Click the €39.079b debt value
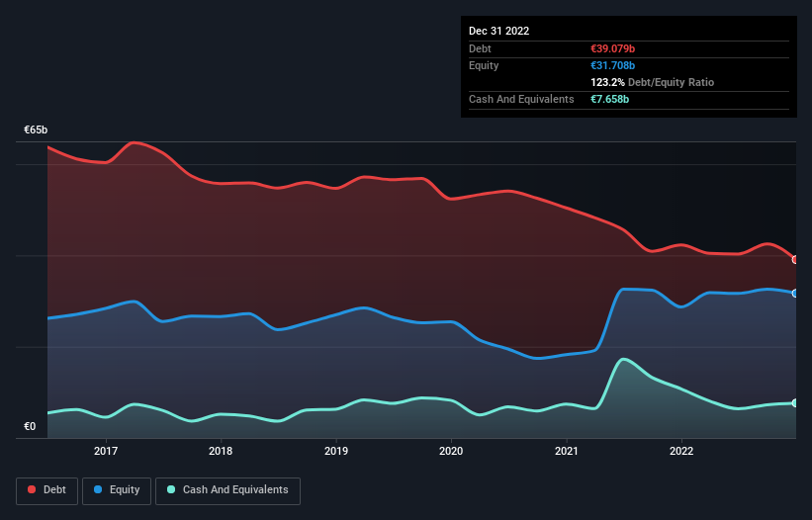The image size is (812, 520). click(x=612, y=48)
